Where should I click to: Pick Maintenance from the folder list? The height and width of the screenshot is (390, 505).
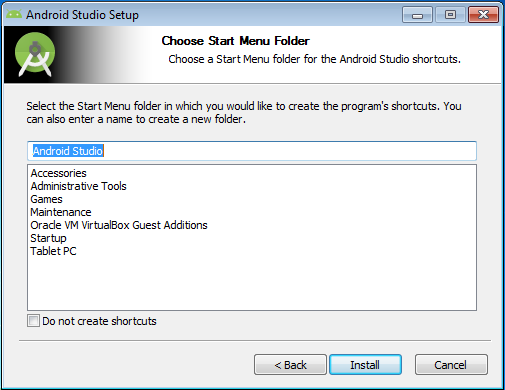coord(61,212)
